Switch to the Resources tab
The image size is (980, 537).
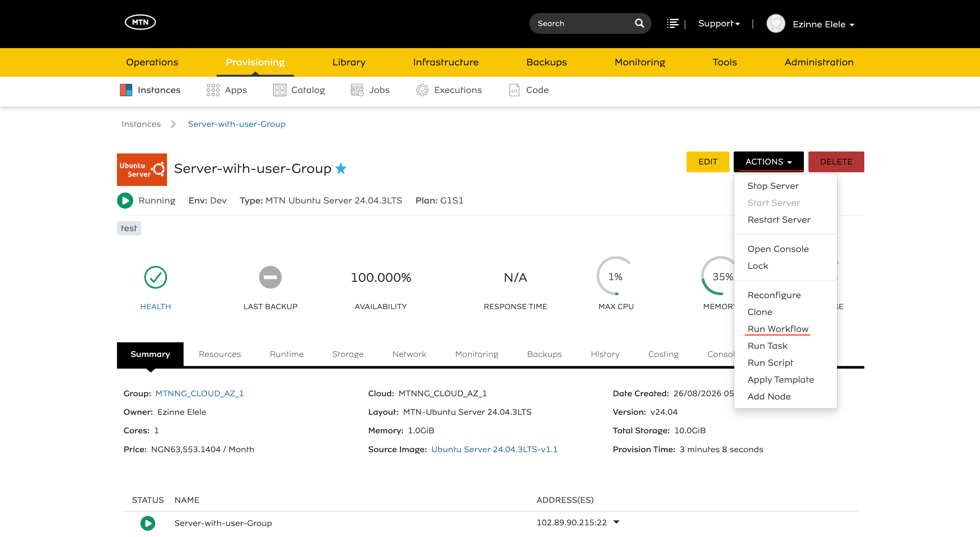pos(220,354)
